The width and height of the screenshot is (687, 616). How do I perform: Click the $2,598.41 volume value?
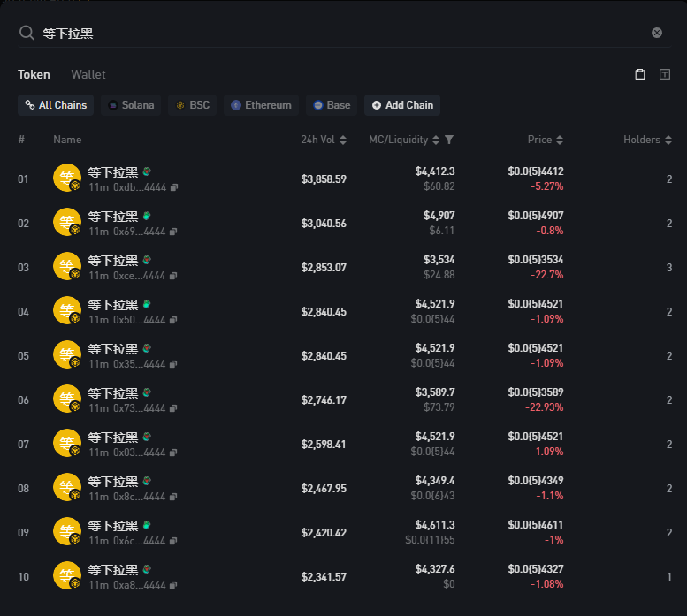point(324,445)
